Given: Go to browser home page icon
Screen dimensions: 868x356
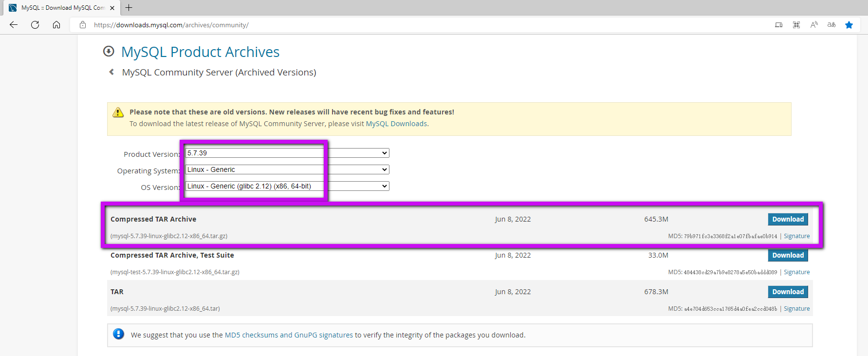Looking at the screenshot, I should pos(56,25).
